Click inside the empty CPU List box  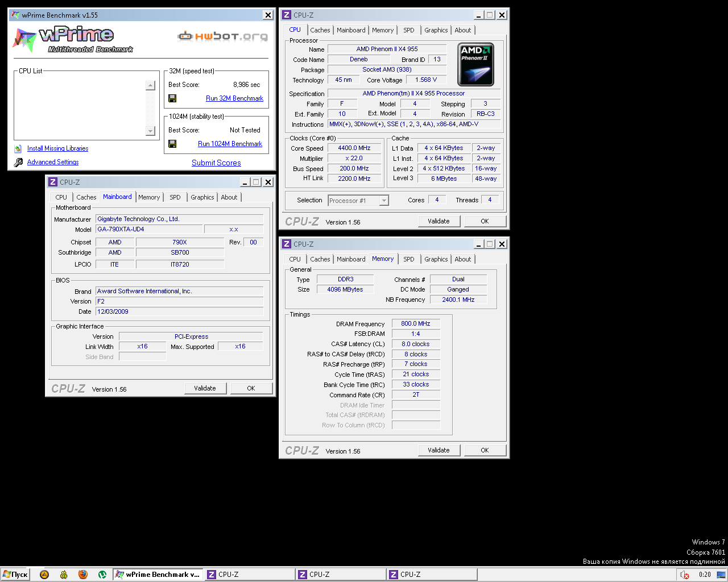(81, 107)
